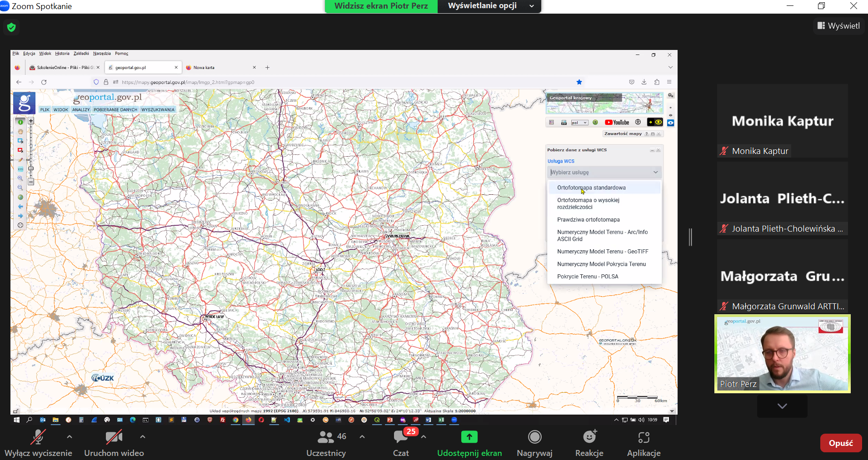The height and width of the screenshot is (460, 868).
Task: Click the Nagrywaj record icon
Action: [534, 437]
